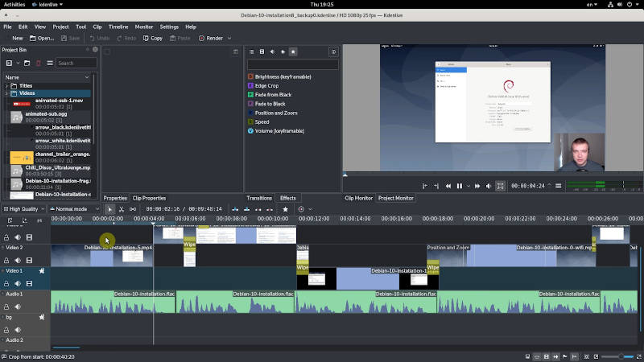
Task: Rewind playback in the monitor
Action: (448, 186)
